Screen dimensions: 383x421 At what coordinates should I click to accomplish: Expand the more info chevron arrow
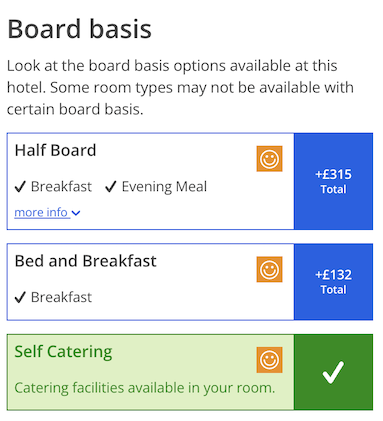click(76, 213)
